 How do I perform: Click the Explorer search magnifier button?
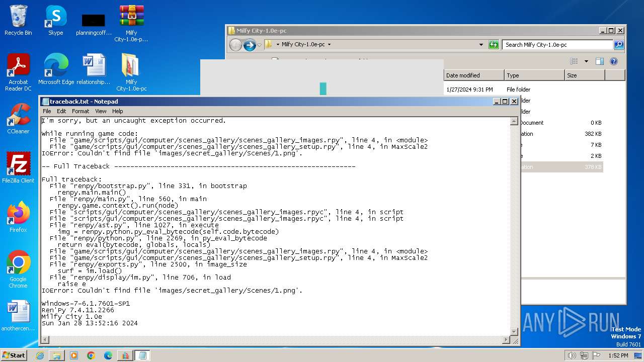[x=619, y=45]
